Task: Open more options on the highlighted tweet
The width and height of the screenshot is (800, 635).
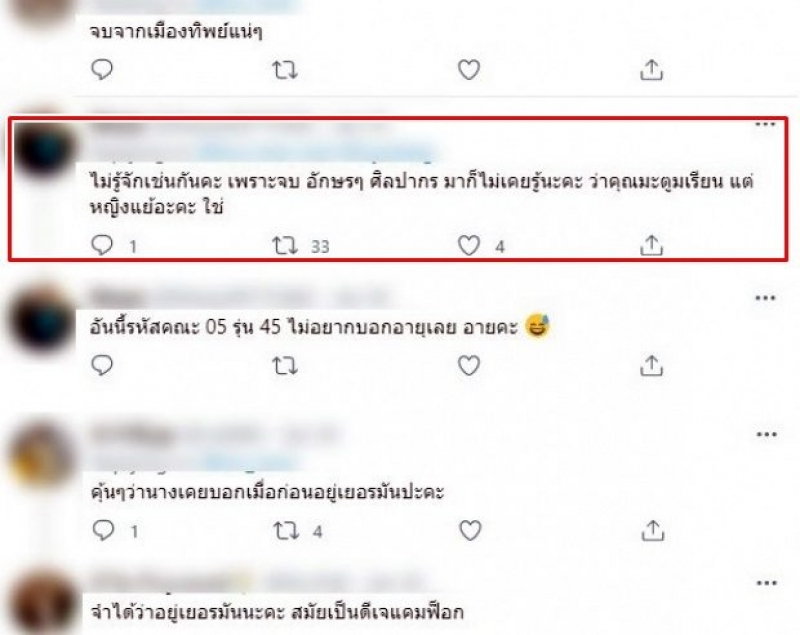Action: pos(765,124)
